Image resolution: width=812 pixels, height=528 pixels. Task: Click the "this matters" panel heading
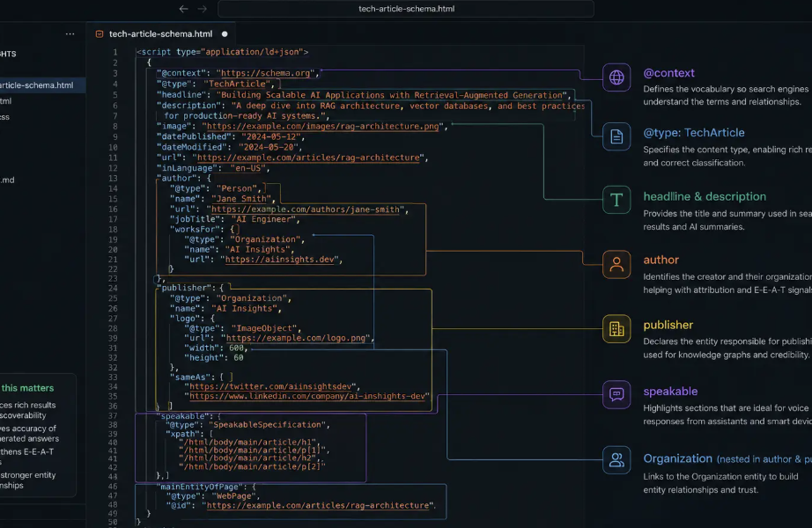point(27,388)
